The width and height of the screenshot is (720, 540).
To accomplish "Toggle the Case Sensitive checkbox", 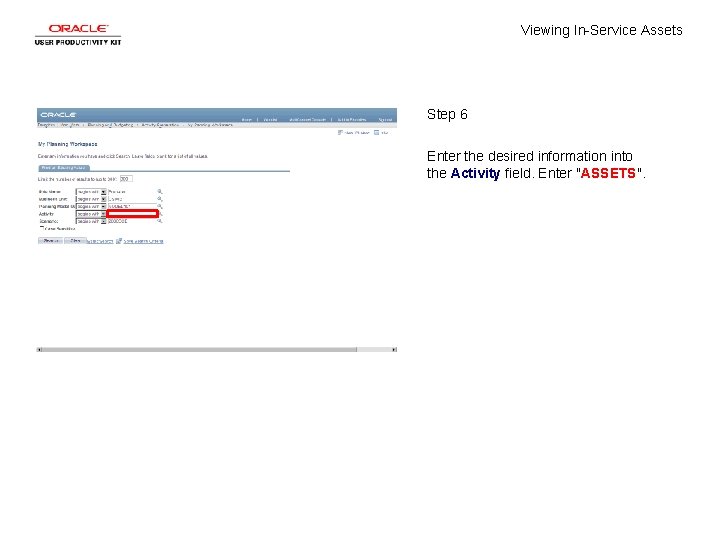I will pos(42,228).
